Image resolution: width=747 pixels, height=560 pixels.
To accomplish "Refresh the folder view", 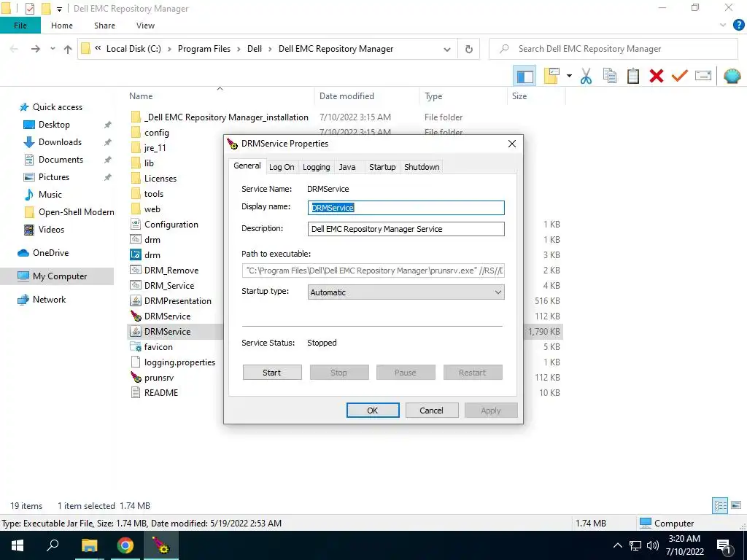I will coord(469,49).
